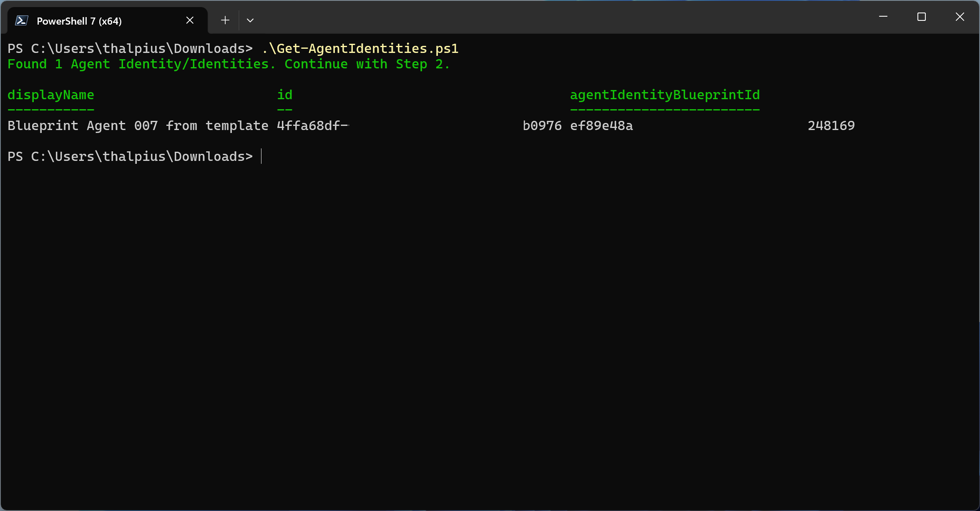980x511 pixels.
Task: Click the blueprint id starting ef89e48a
Action: click(x=601, y=126)
